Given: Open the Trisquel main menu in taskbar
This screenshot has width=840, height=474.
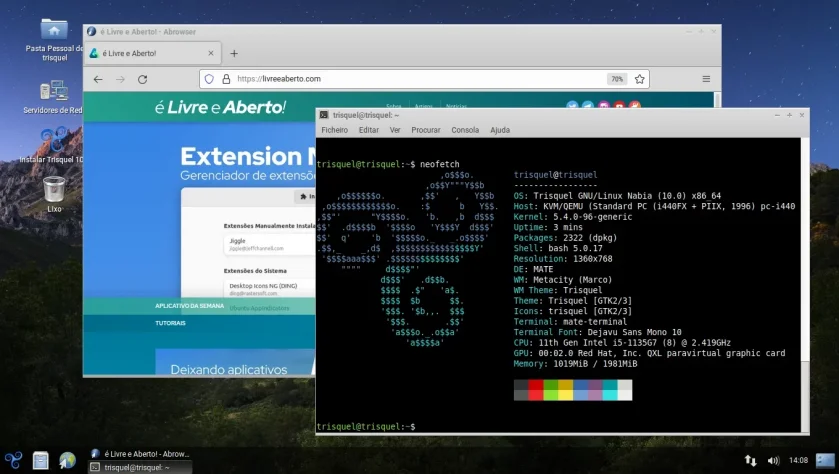Looking at the screenshot, I should (13, 460).
